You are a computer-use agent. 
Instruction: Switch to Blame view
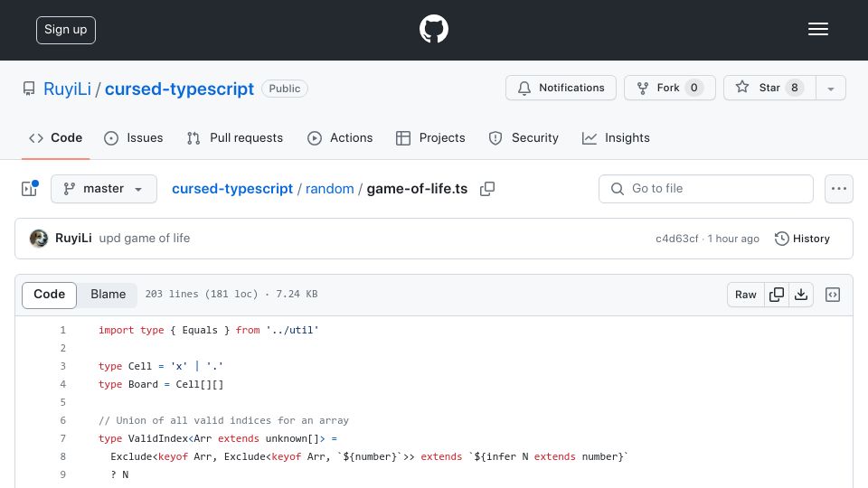[108, 295]
